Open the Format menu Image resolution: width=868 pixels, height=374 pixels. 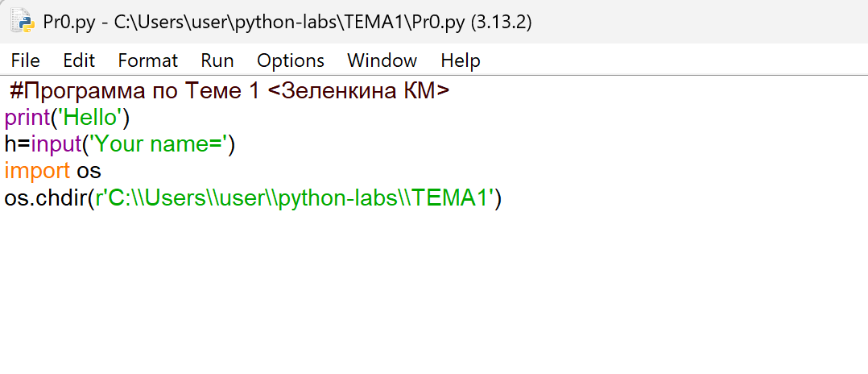(147, 60)
